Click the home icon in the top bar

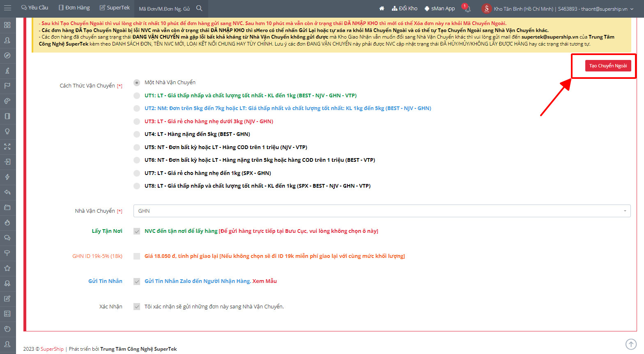point(382,8)
